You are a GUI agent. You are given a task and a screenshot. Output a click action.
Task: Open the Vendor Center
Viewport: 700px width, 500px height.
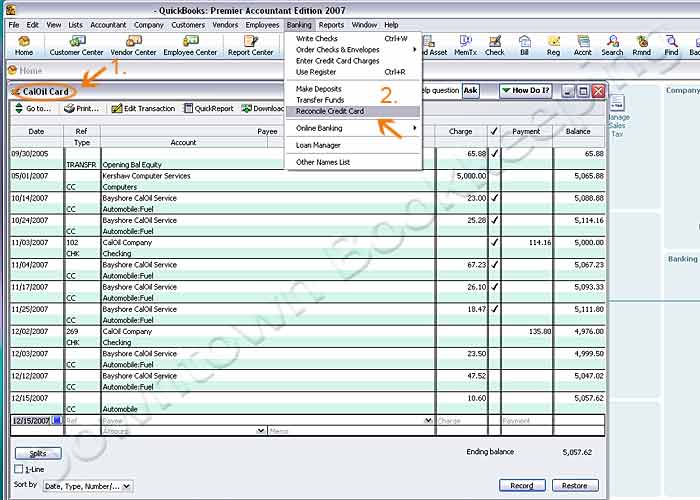133,46
